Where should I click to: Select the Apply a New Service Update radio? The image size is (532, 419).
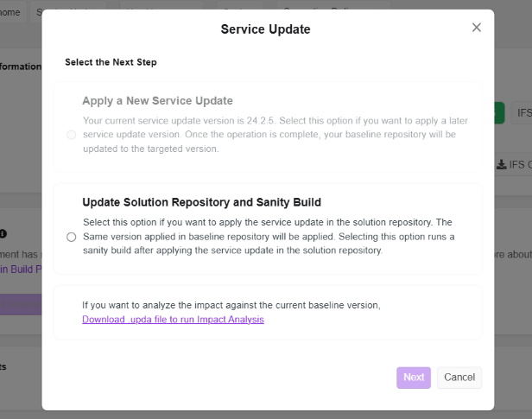tap(72, 135)
